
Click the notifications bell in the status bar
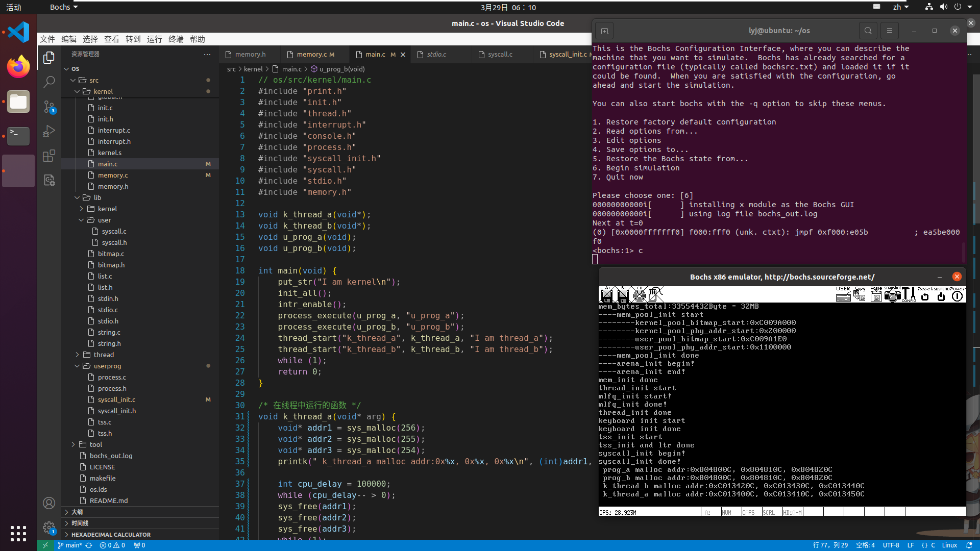969,545
